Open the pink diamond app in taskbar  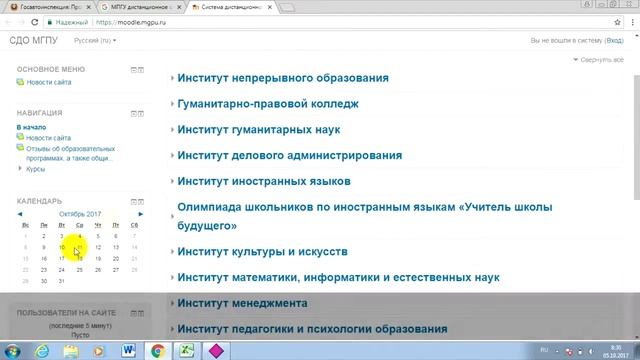pyautogui.click(x=216, y=351)
